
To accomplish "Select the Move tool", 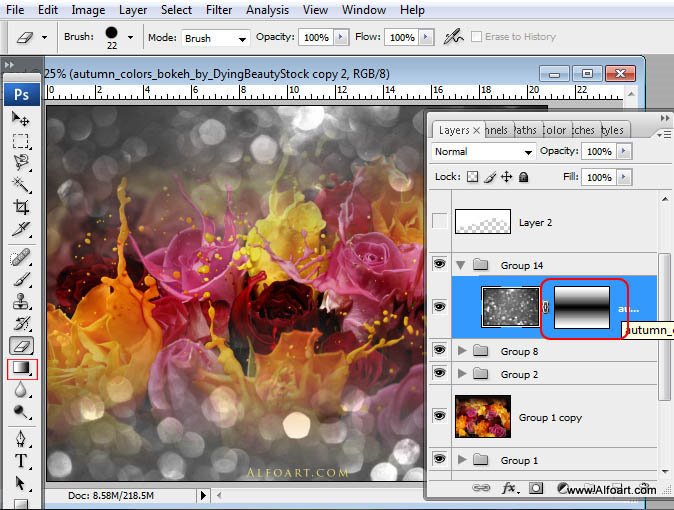I will point(20,119).
